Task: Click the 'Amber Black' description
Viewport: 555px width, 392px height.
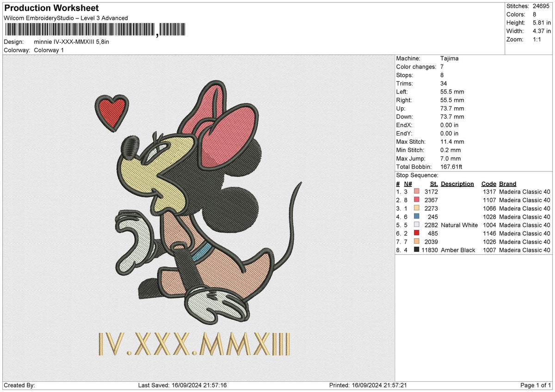Action: [458, 250]
